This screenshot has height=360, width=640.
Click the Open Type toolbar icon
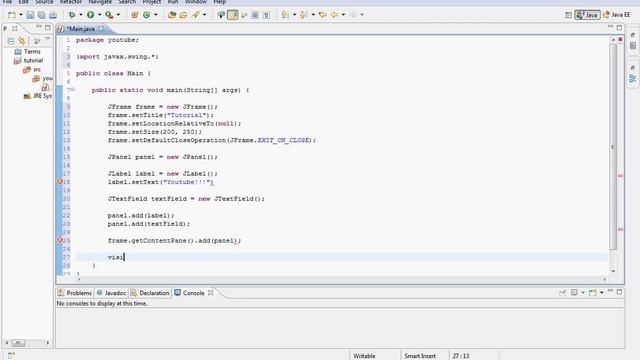click(172, 15)
